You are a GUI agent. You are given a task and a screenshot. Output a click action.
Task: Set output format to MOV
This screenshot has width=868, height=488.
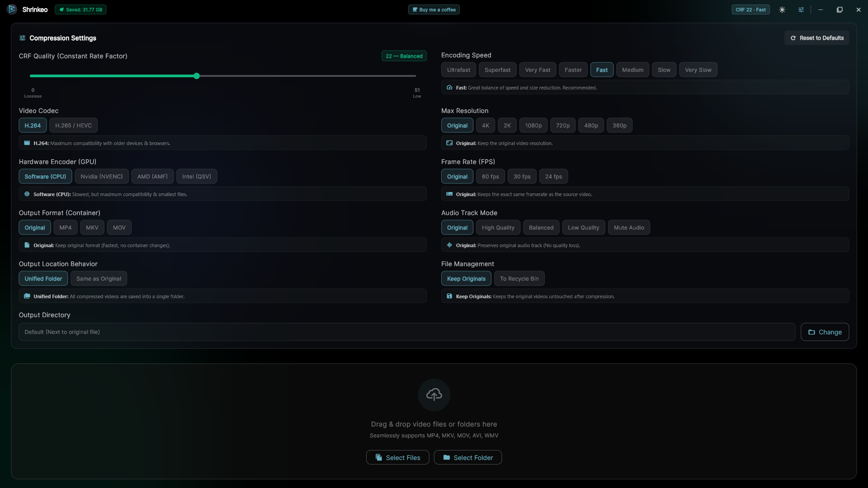tap(119, 227)
